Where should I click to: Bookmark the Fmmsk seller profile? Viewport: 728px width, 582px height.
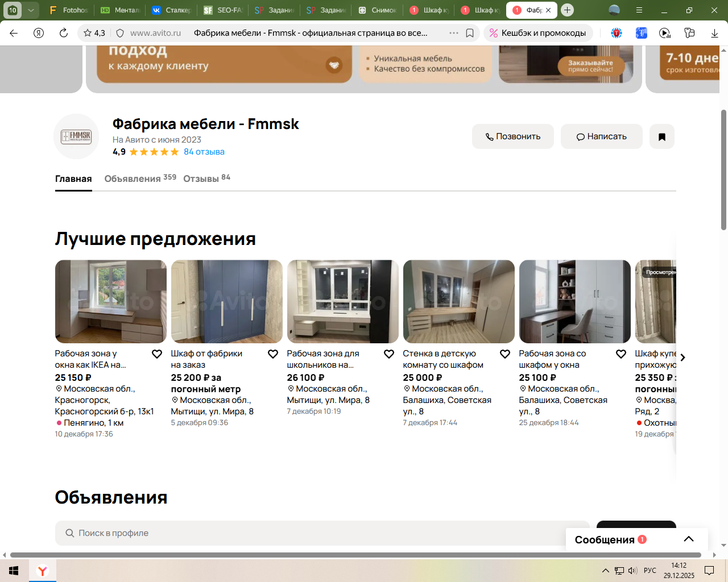661,136
